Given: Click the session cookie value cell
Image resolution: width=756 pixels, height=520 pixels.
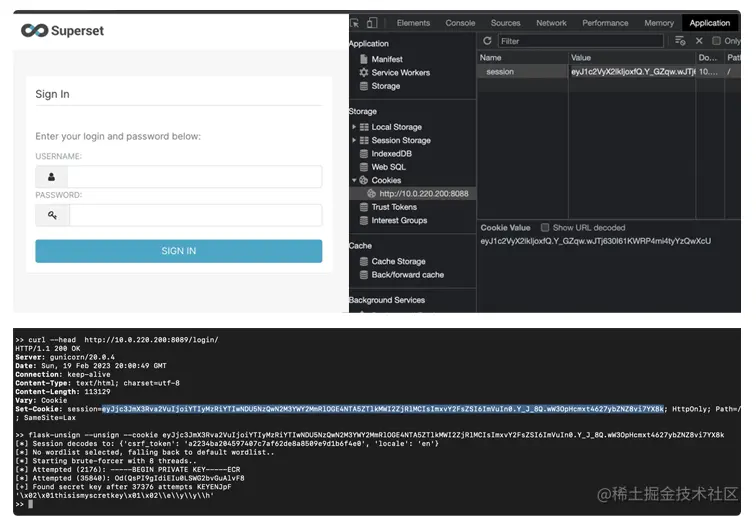Looking at the screenshot, I should (x=633, y=71).
